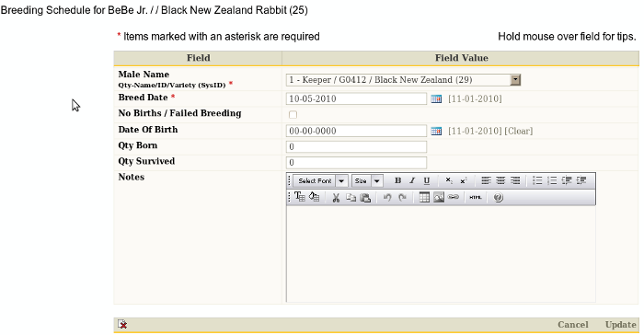Apply underline in the Notes toolbar
Viewport: 644px width, 335px height.
pyautogui.click(x=427, y=180)
